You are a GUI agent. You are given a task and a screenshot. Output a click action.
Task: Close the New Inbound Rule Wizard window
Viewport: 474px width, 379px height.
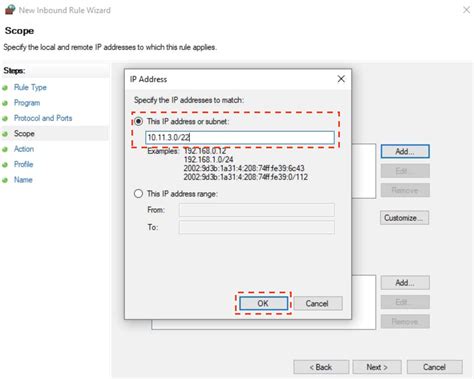click(466, 10)
